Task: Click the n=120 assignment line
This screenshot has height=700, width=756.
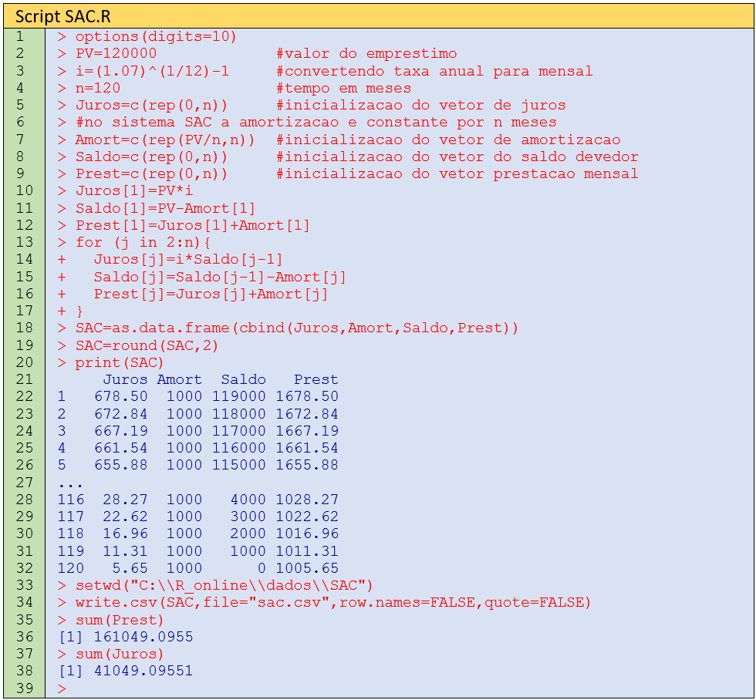Action: pos(97,88)
